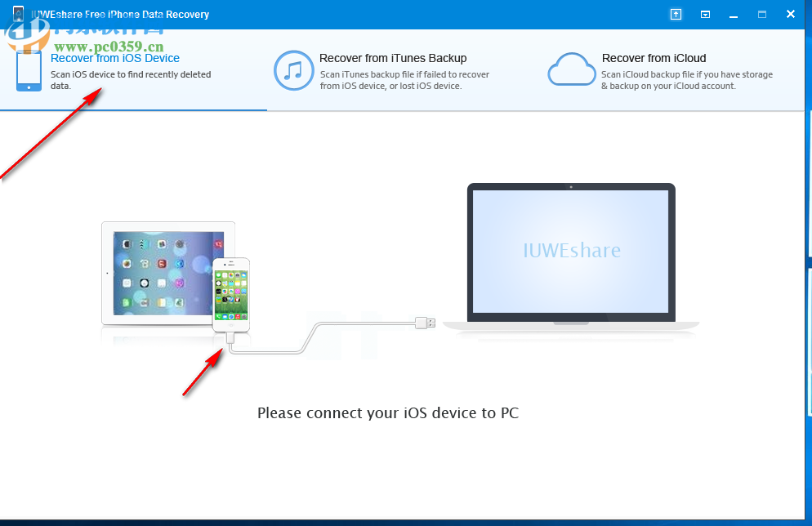This screenshot has width=812, height=526.
Task: Minimize the IUWEshare window
Action: [x=734, y=14]
